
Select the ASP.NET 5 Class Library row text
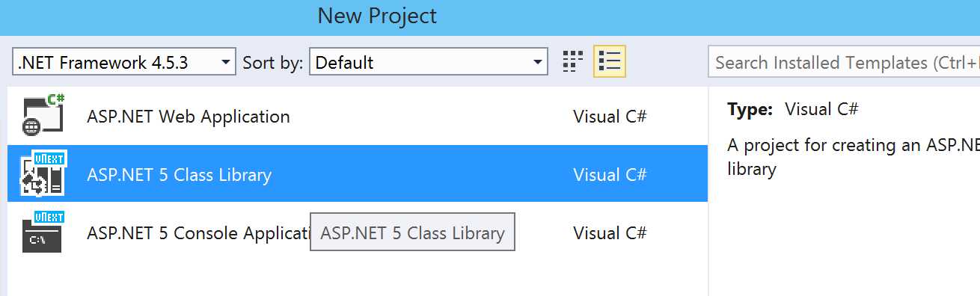coord(180,175)
